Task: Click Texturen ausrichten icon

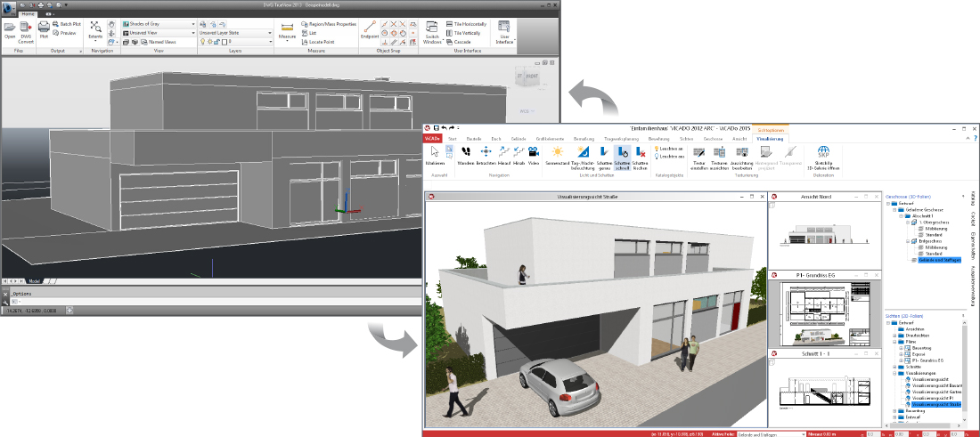Action: click(719, 151)
